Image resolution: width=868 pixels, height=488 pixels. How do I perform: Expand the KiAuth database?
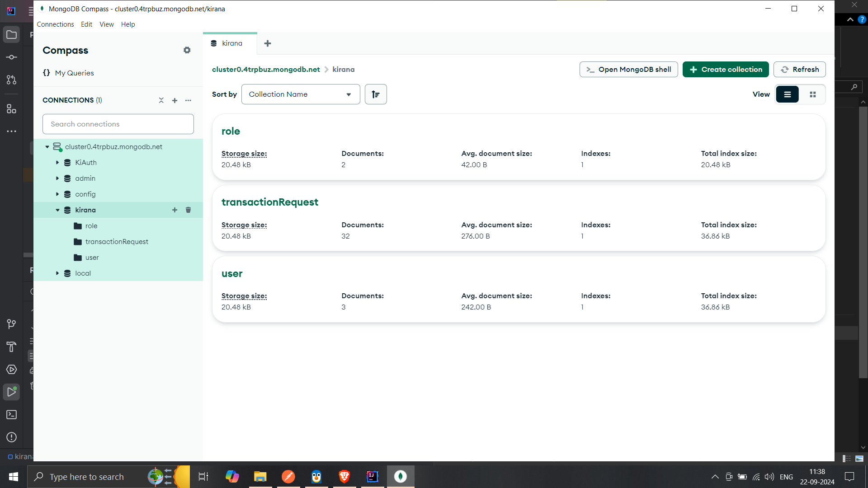click(57, 162)
